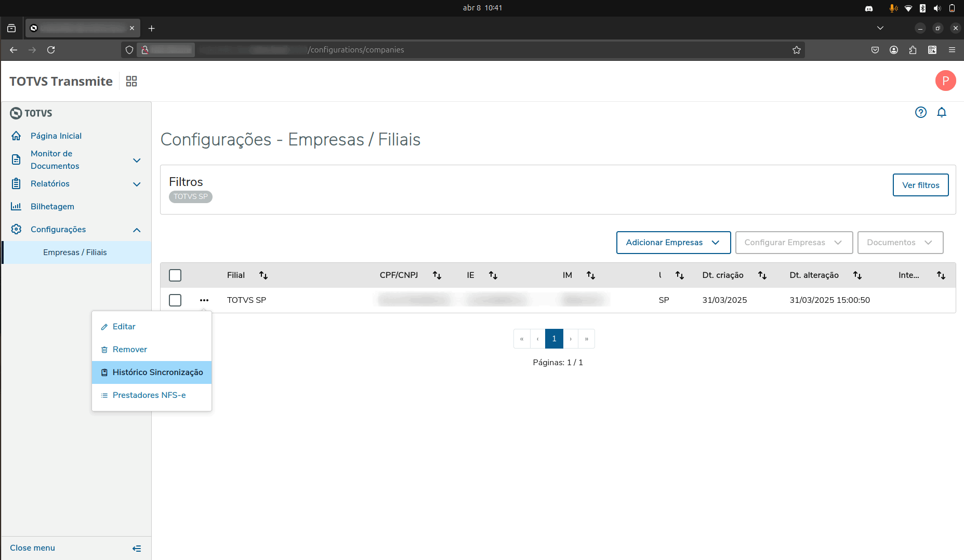This screenshot has width=964, height=560.
Task: Select Prestadores NFS-e menu item
Action: 152,395
